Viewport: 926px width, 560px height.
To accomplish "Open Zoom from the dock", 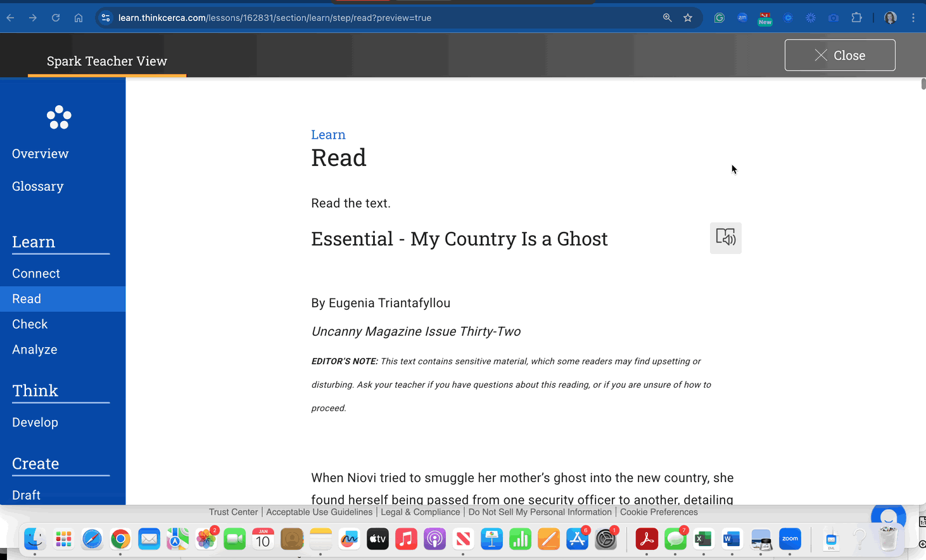I will pyautogui.click(x=790, y=539).
